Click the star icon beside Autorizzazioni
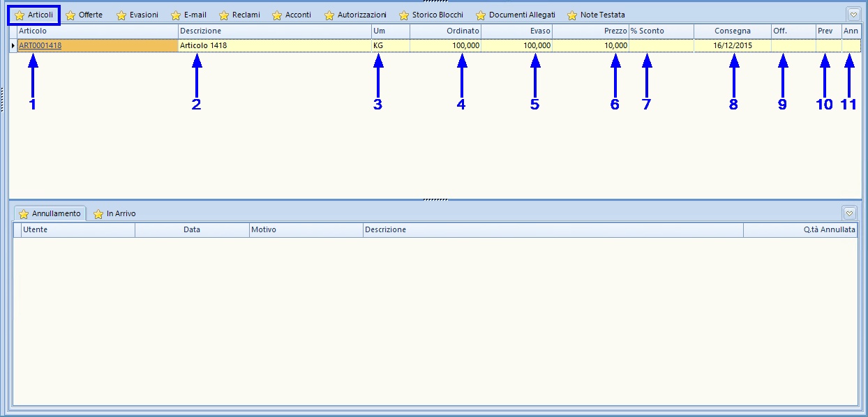The width and height of the screenshot is (868, 417). [329, 15]
